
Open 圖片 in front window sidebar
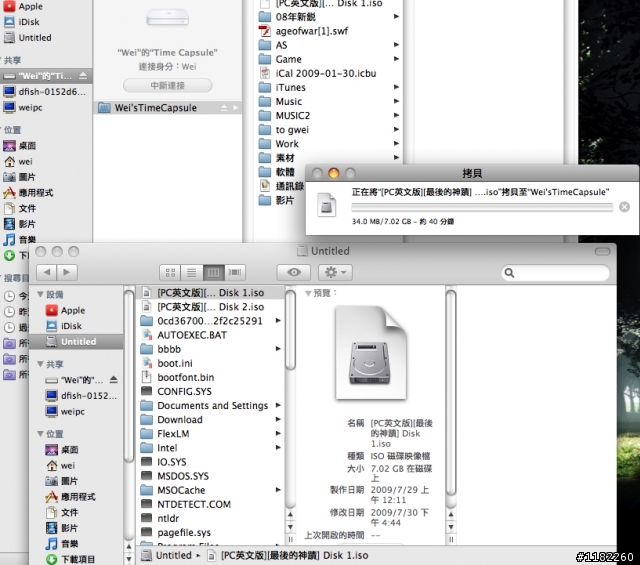(61, 481)
